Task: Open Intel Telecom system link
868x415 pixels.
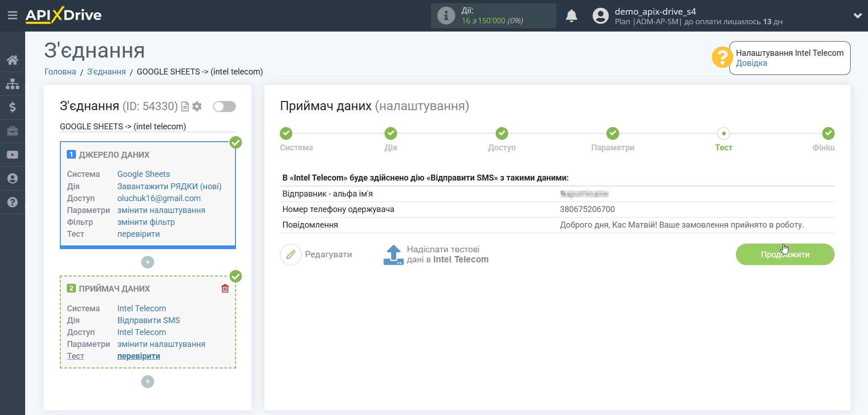Action: tap(141, 309)
